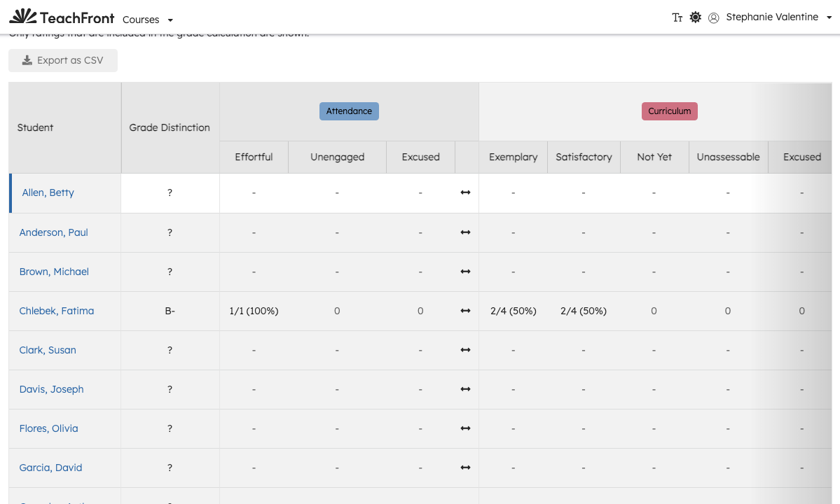Click Clark, Susan's ? grade distinction
This screenshot has height=504, width=840.
pos(170,350)
